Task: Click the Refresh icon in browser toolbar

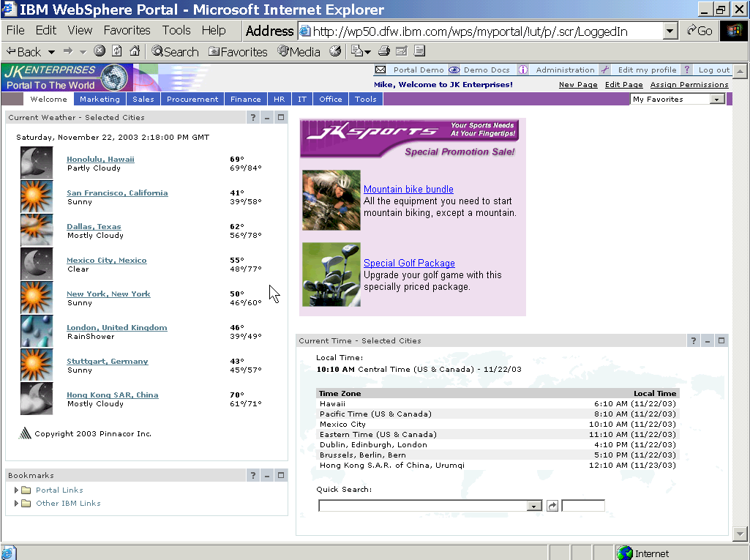Action: coord(117,51)
